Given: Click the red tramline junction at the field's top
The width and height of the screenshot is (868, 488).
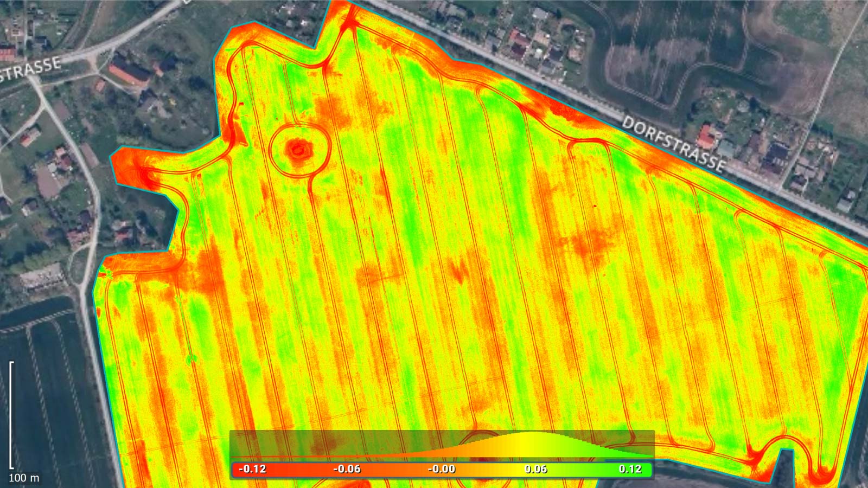Looking at the screenshot, I should tap(348, 22).
